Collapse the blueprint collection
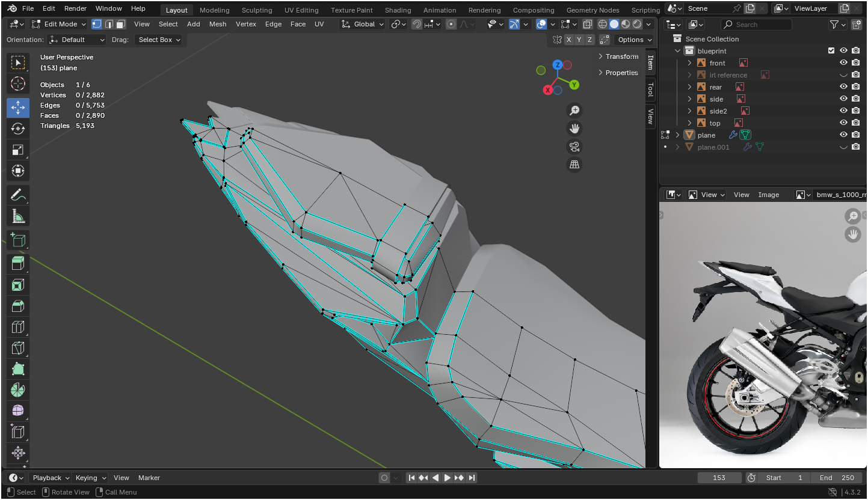This screenshot has width=868, height=500. pos(678,51)
